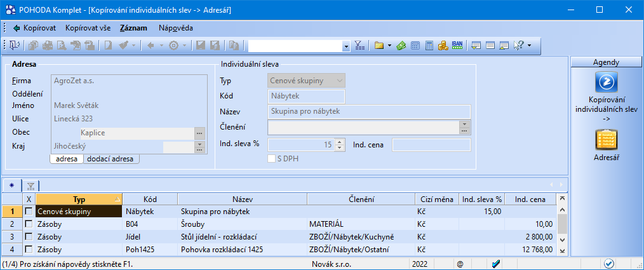Open the yellow folder toolbar icon
Viewport: 644px width, 270px height.
coord(379,46)
